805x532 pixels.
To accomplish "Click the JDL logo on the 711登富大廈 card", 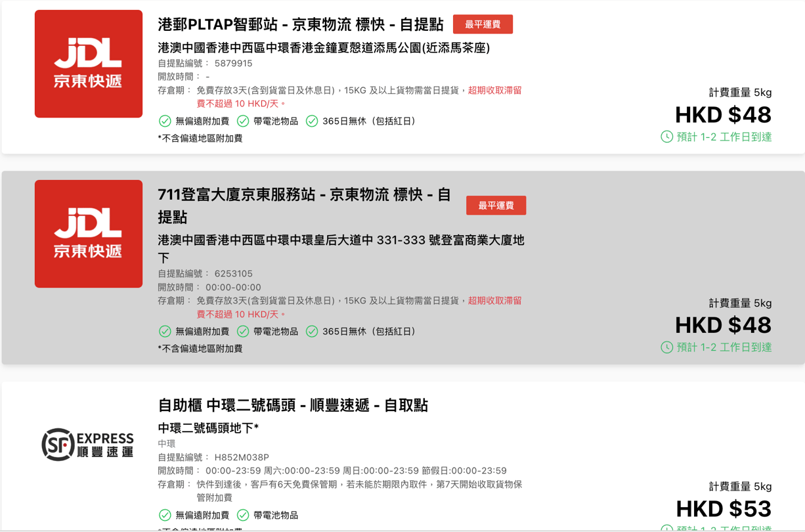I will click(88, 234).
